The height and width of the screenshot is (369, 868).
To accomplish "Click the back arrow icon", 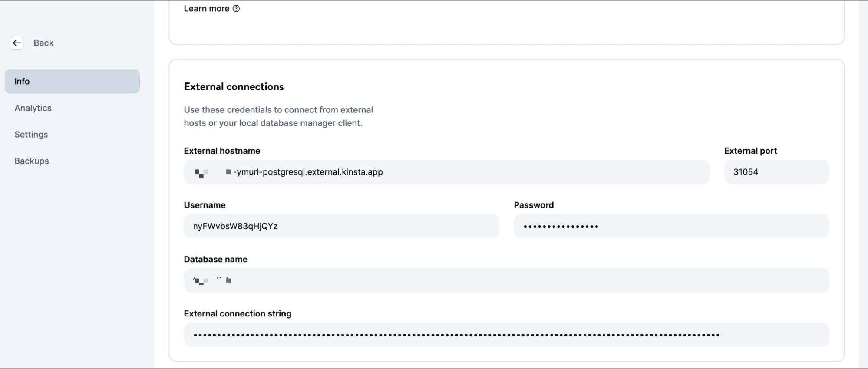I will pyautogui.click(x=17, y=43).
